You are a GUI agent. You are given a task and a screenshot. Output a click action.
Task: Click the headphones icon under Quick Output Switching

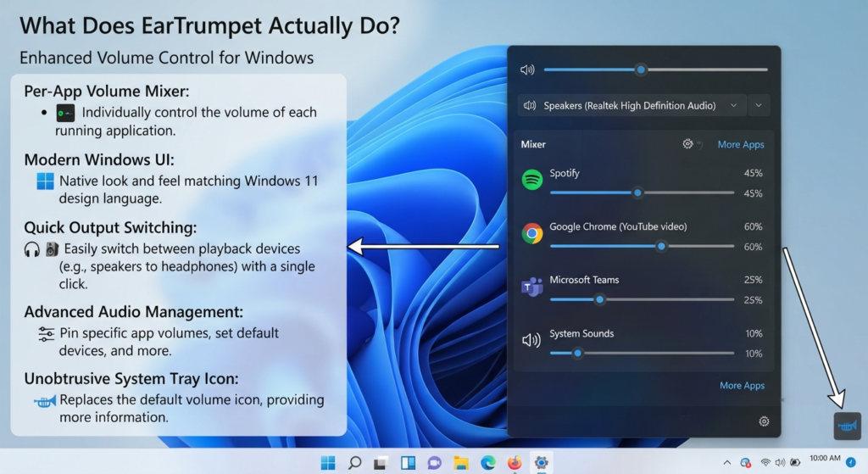point(32,249)
